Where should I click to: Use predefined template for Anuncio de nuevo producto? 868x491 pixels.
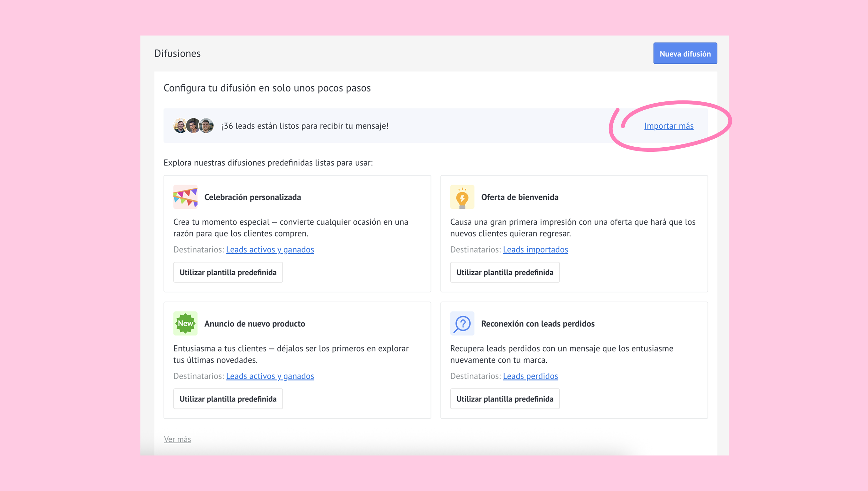[x=228, y=399]
